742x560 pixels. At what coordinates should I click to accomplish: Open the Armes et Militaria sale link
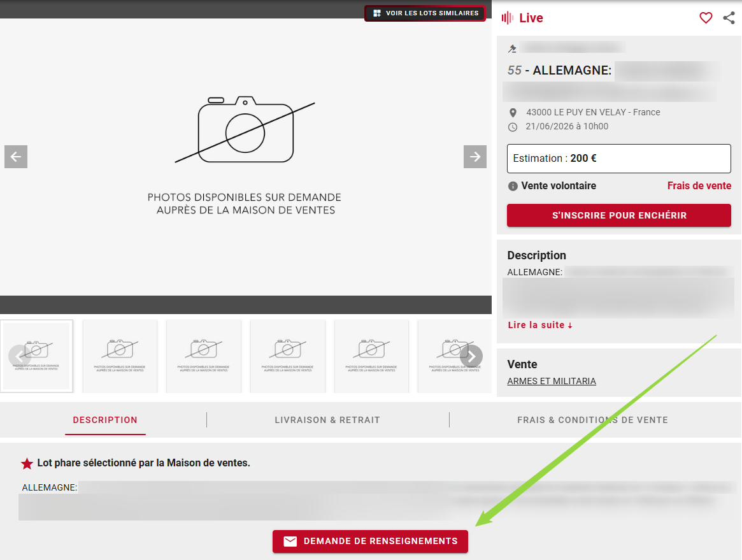coord(552,381)
